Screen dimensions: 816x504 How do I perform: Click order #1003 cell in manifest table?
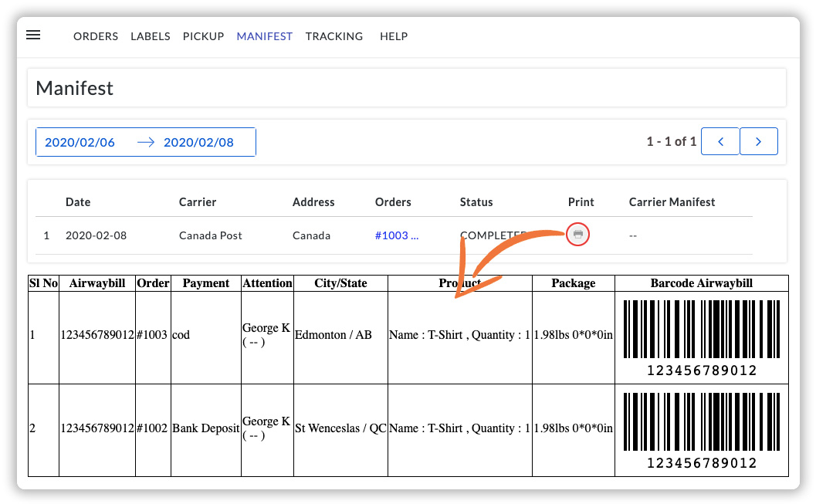(153, 337)
